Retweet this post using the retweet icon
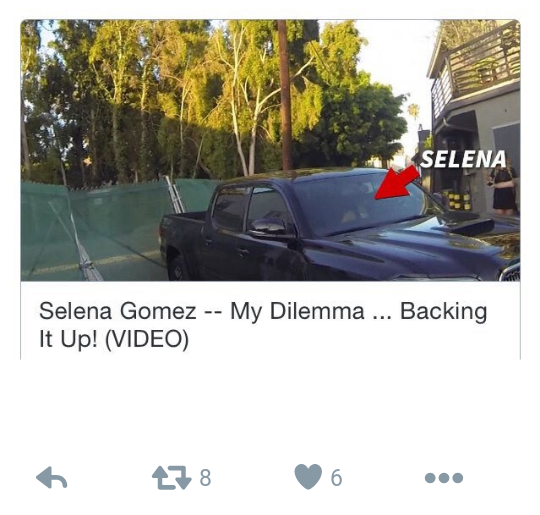 click(x=172, y=478)
